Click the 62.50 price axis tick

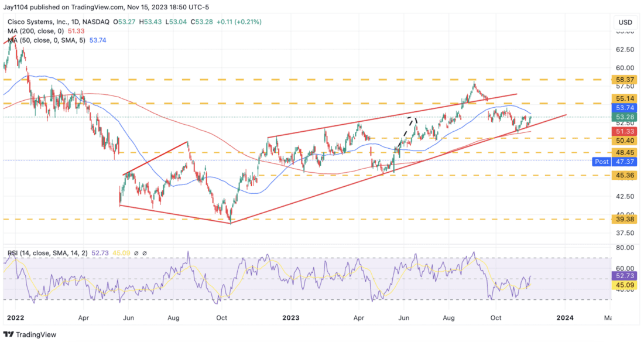click(x=625, y=50)
